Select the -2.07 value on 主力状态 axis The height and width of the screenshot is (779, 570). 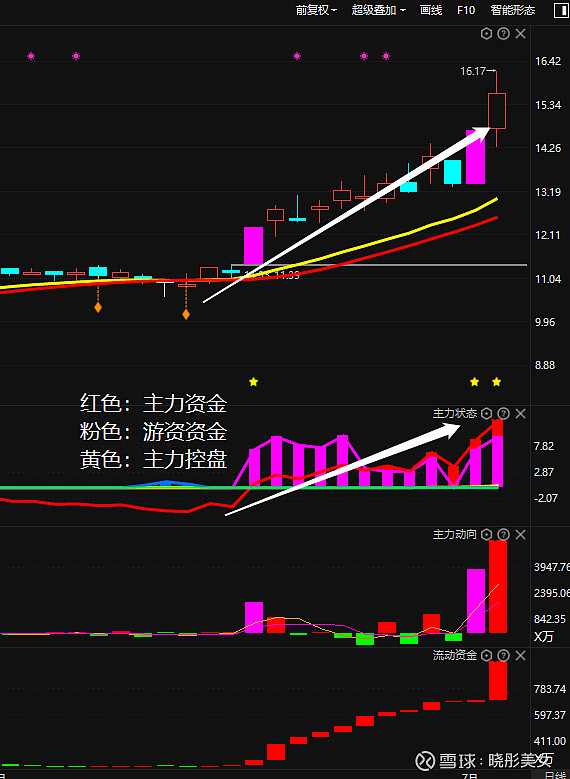coord(546,498)
